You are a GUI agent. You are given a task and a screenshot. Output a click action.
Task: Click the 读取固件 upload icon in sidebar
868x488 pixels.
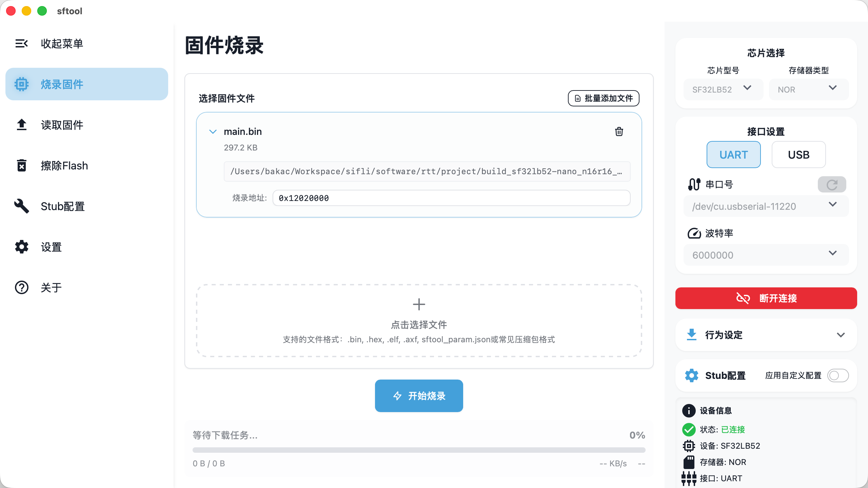pyautogui.click(x=21, y=125)
